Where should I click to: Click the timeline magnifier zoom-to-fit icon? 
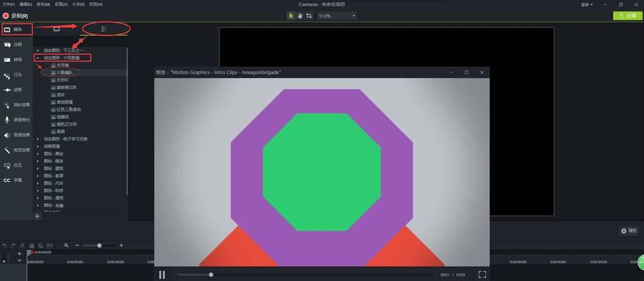(66, 245)
